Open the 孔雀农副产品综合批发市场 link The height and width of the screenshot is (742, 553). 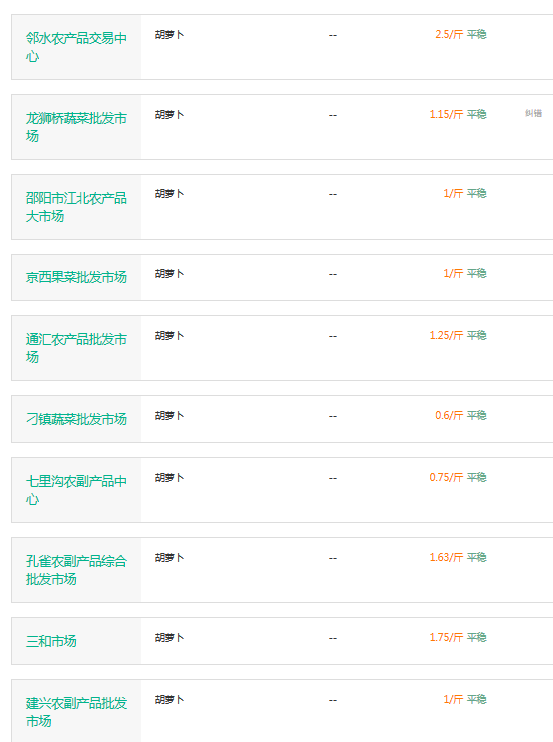76,570
